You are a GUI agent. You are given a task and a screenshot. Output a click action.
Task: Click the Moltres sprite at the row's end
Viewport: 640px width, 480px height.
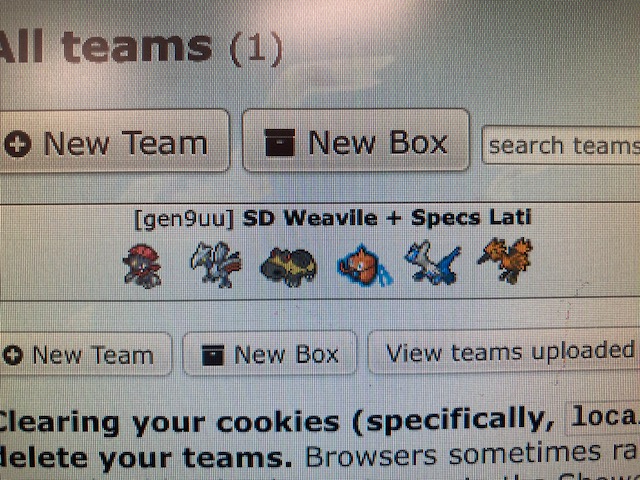pyautogui.click(x=506, y=260)
